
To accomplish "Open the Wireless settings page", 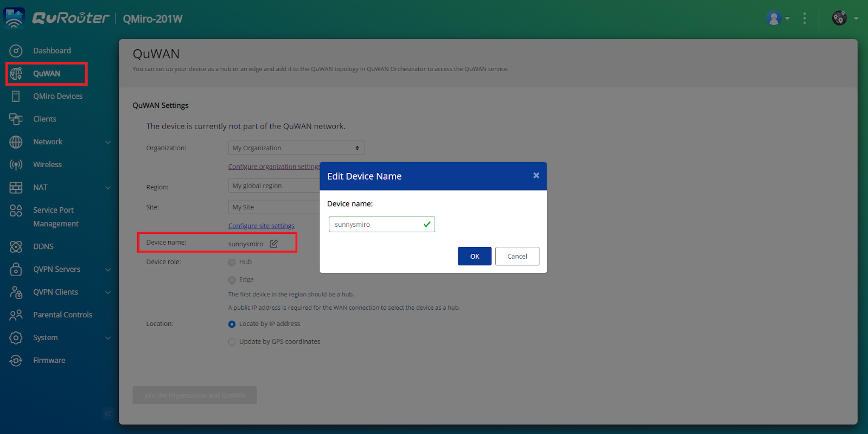I will pos(47,165).
